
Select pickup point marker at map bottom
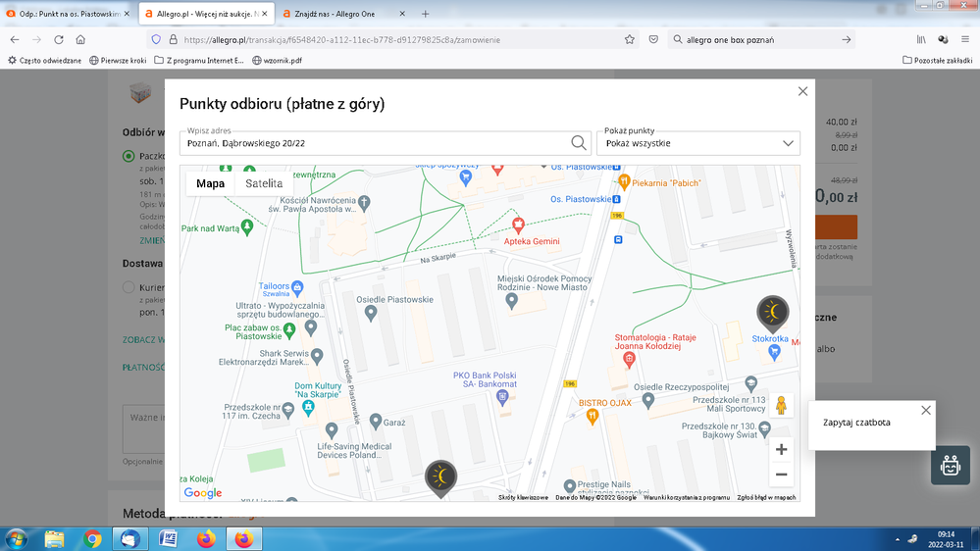pos(440,477)
